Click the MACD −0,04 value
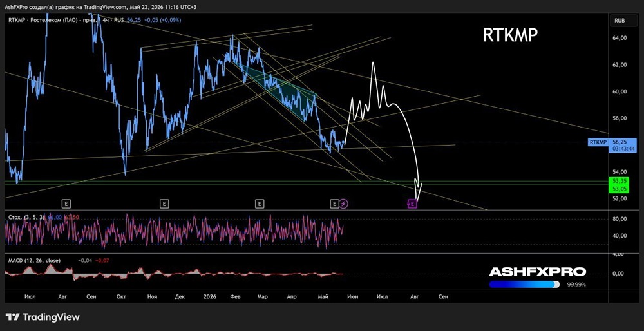Screen dimensions: 644x331 (x=86, y=260)
